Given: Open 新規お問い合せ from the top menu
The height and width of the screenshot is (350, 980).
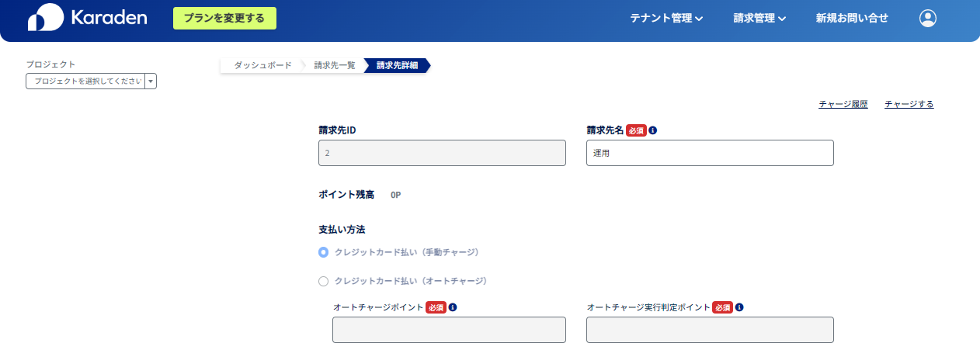Looking at the screenshot, I should click(x=852, y=18).
